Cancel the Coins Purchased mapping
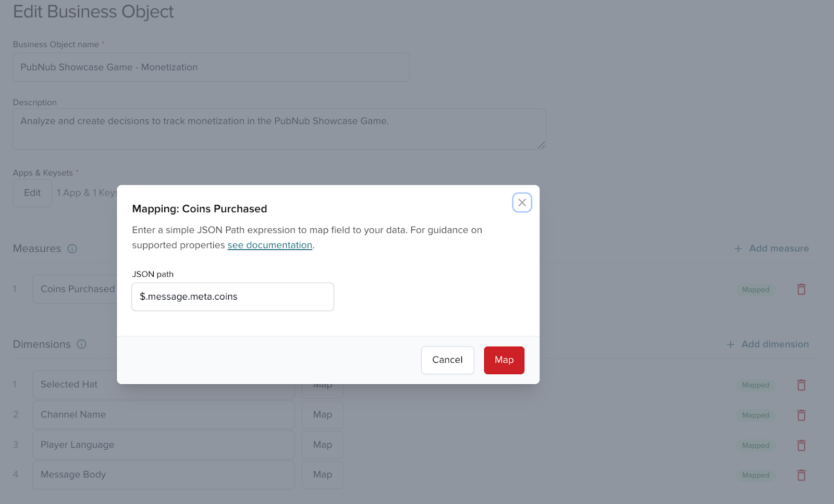The image size is (834, 504). [x=447, y=360]
